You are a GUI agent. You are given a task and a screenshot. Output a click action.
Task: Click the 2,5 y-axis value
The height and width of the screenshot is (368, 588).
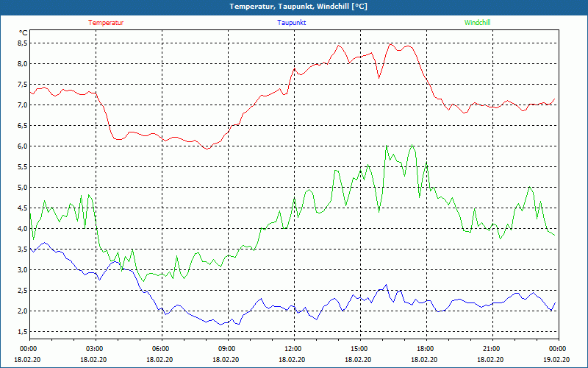tap(23, 291)
